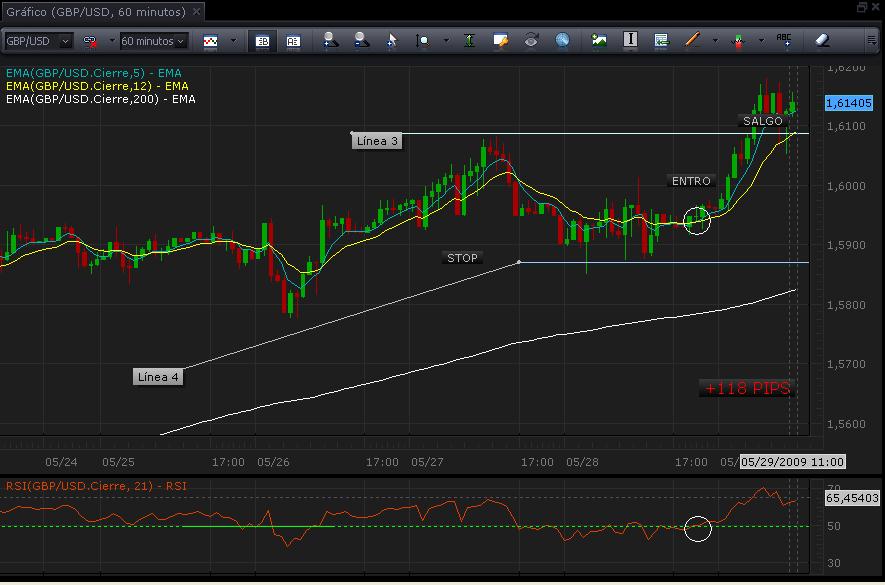
Task: Click the Línea 3 label
Action: click(x=377, y=141)
